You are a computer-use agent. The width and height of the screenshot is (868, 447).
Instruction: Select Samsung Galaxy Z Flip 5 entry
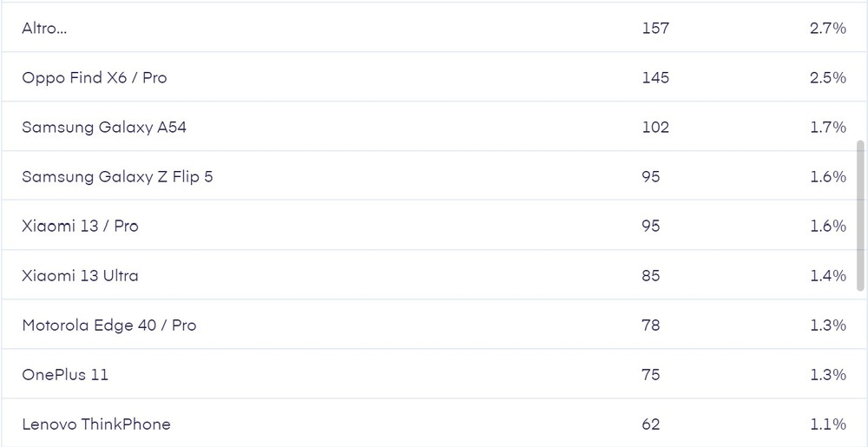(117, 177)
